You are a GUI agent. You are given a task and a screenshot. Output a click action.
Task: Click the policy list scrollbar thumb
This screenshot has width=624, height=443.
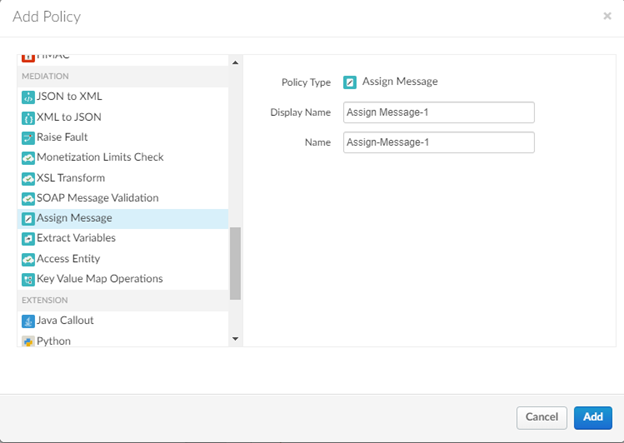pyautogui.click(x=235, y=263)
